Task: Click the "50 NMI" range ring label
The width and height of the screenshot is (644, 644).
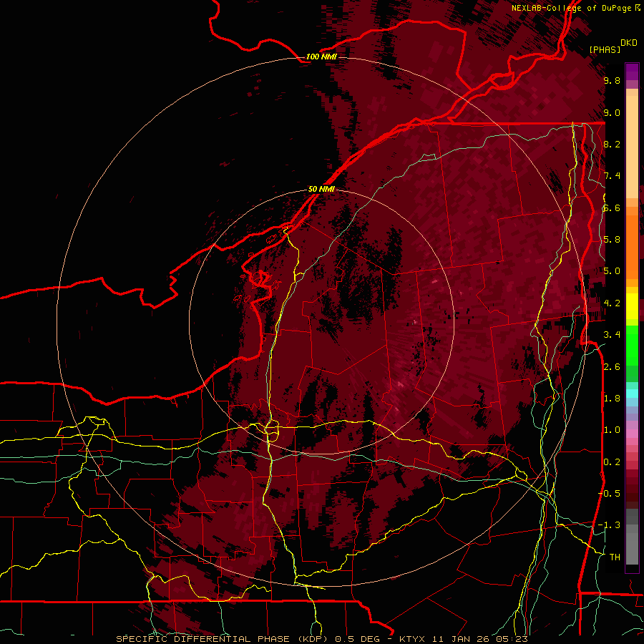Action: (321, 190)
